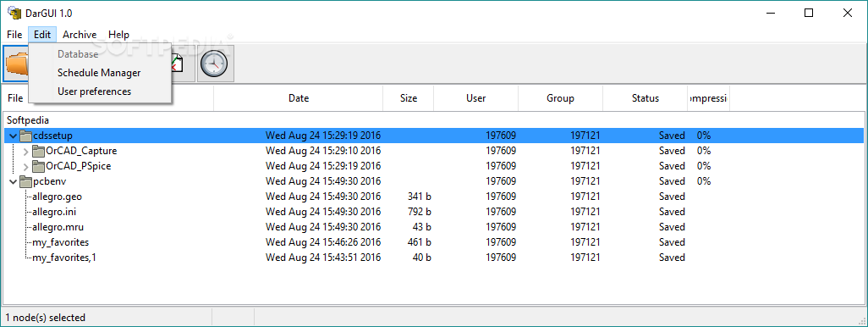868x327 pixels.
Task: Sort by the User column header
Action: [476, 98]
